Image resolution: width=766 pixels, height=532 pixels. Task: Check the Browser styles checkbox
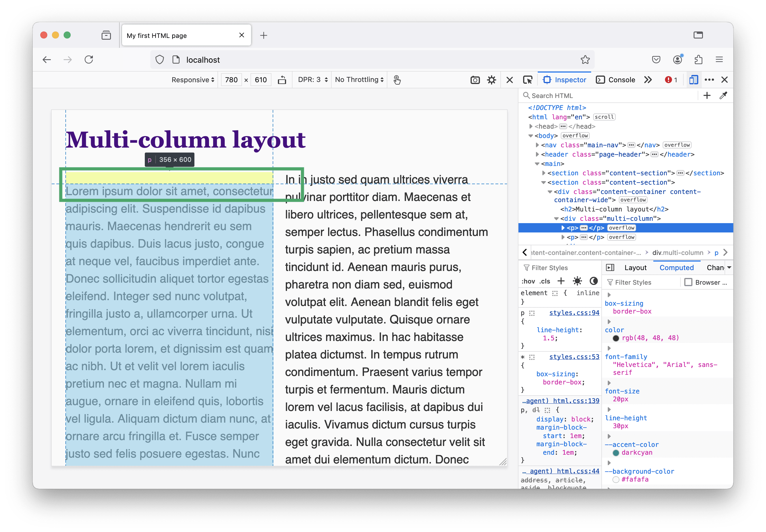point(688,282)
